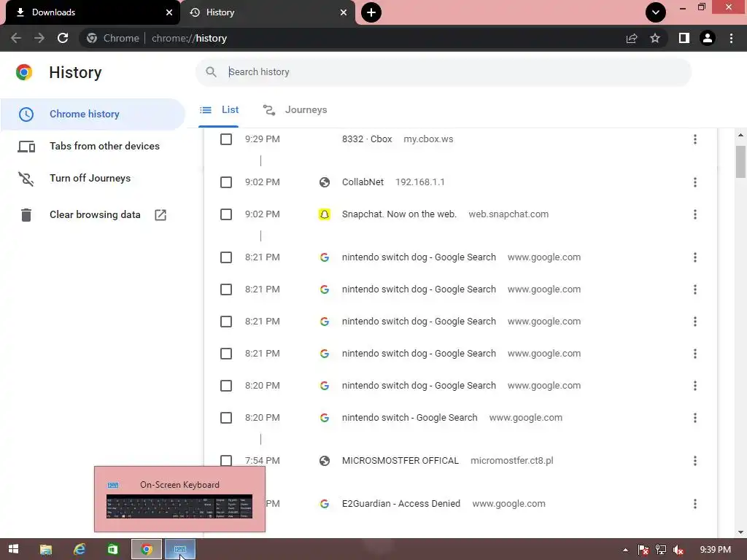Toggle the side panel icon
Image resolution: width=747 pixels, height=560 pixels.
[x=684, y=38]
